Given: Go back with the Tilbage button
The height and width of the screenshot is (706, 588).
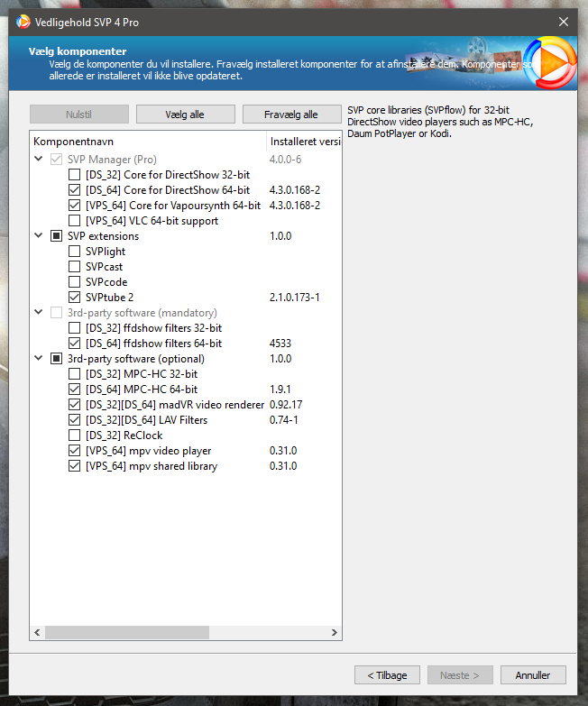Looking at the screenshot, I should (387, 674).
